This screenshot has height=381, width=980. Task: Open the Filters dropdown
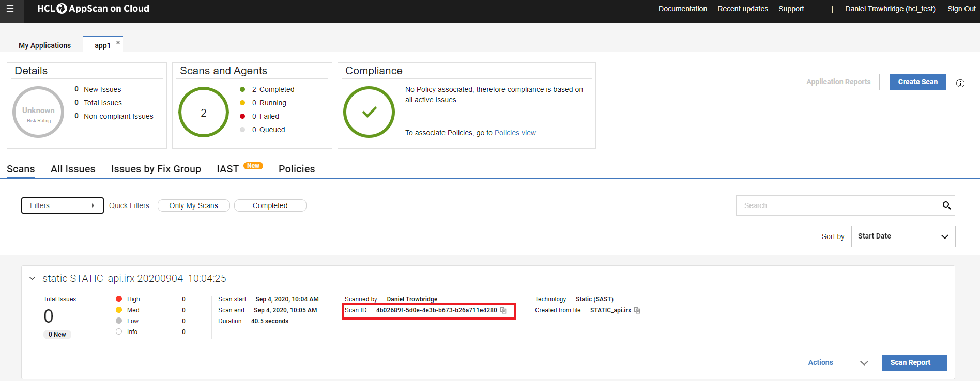62,205
